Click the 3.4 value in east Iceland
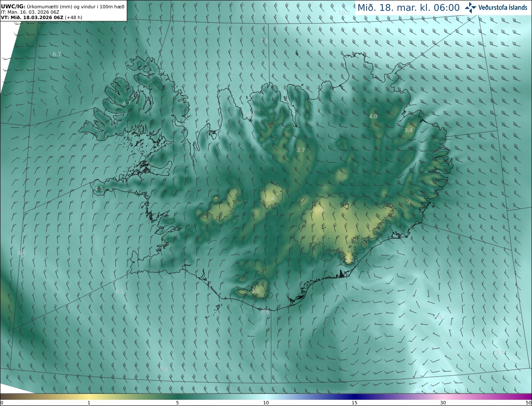Screen dimensions: 532x406 [x=409, y=130]
